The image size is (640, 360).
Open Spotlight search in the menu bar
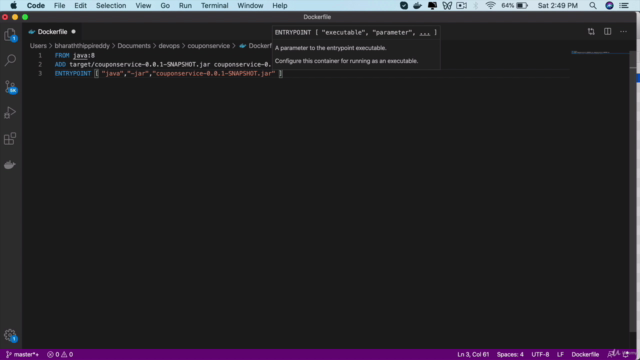coord(593,6)
